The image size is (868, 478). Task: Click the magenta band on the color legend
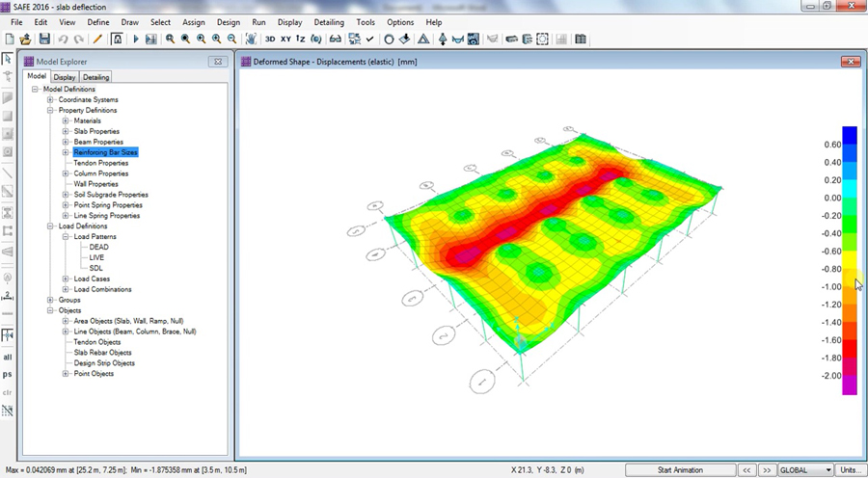coord(849,383)
